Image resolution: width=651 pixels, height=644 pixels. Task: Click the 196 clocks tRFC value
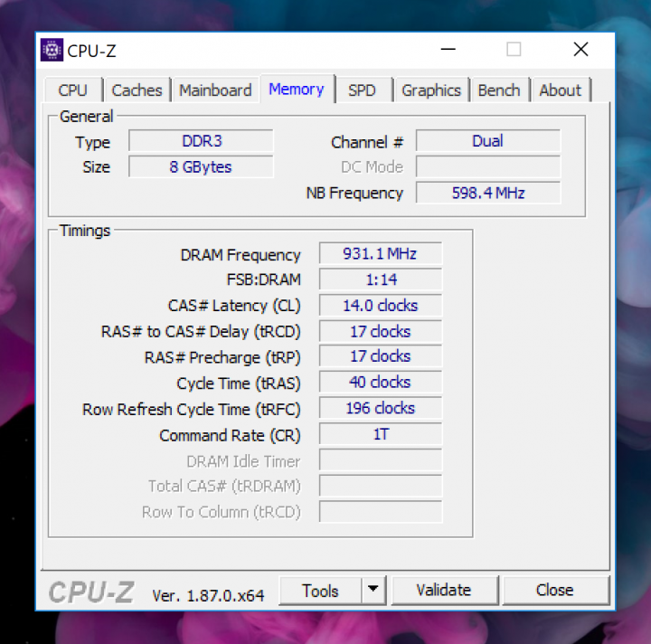[x=381, y=408]
